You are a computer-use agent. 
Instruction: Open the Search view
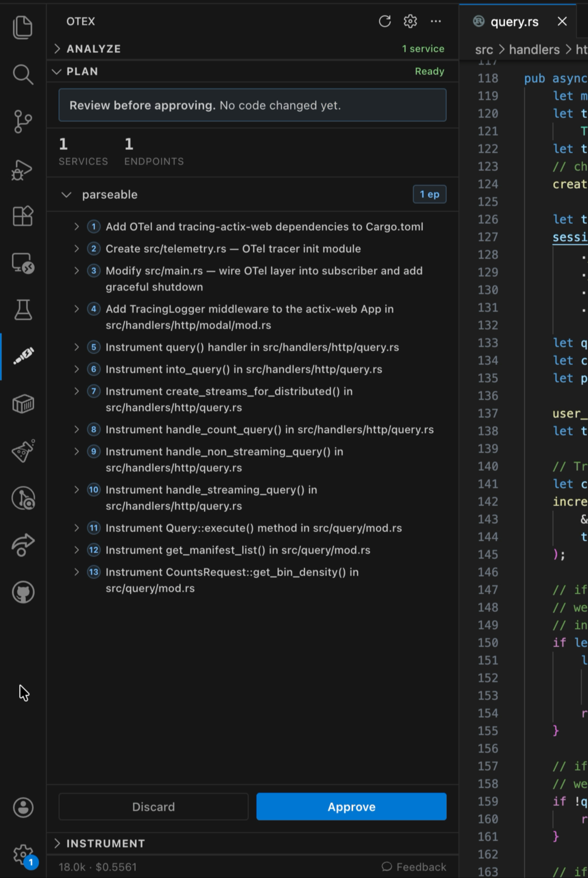click(x=23, y=74)
